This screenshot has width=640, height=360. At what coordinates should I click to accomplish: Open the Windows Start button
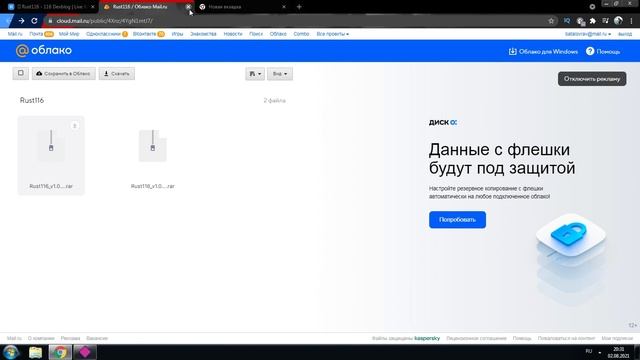11,352
